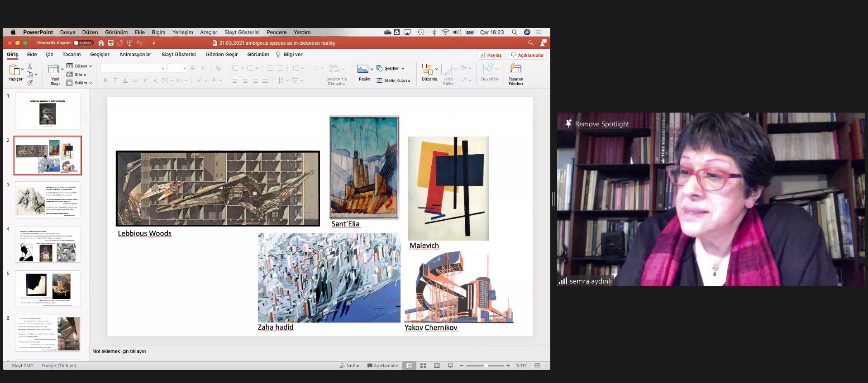This screenshot has height=383, width=868.
Task: Open the font size combo box
Action: pyautogui.click(x=177, y=68)
